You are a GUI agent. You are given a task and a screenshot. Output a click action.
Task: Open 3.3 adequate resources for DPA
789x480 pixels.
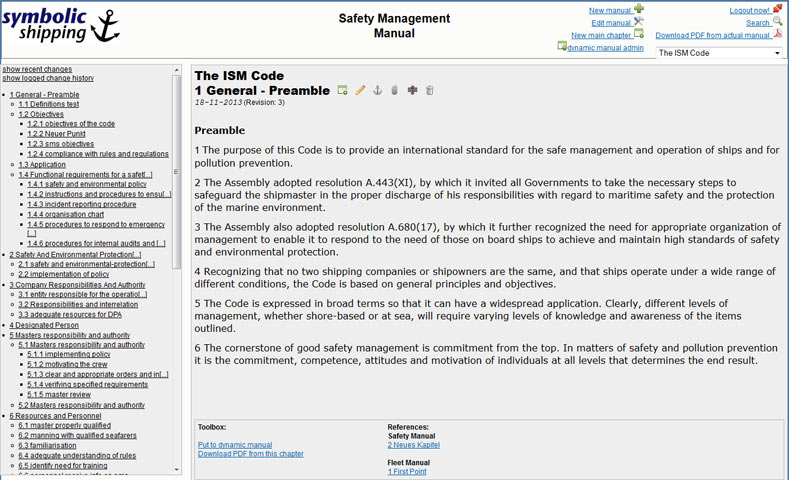click(x=70, y=314)
